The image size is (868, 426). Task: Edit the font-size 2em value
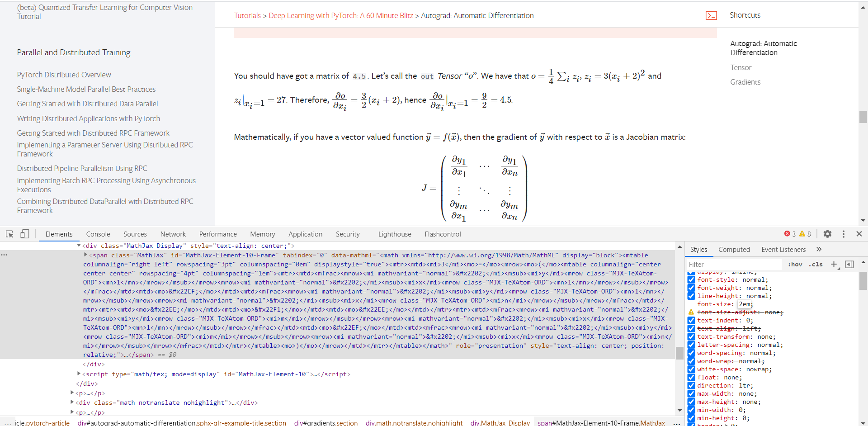pyautogui.click(x=745, y=304)
